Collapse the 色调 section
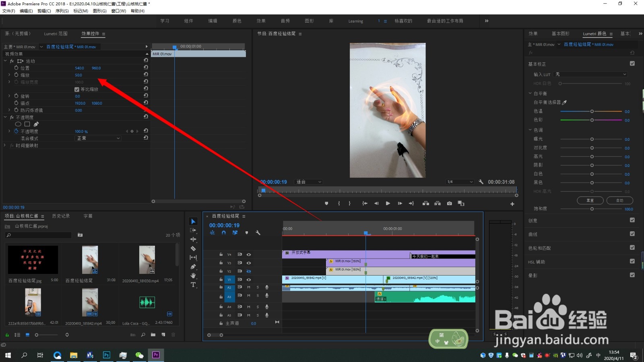The width and height of the screenshot is (644, 362). pos(530,130)
